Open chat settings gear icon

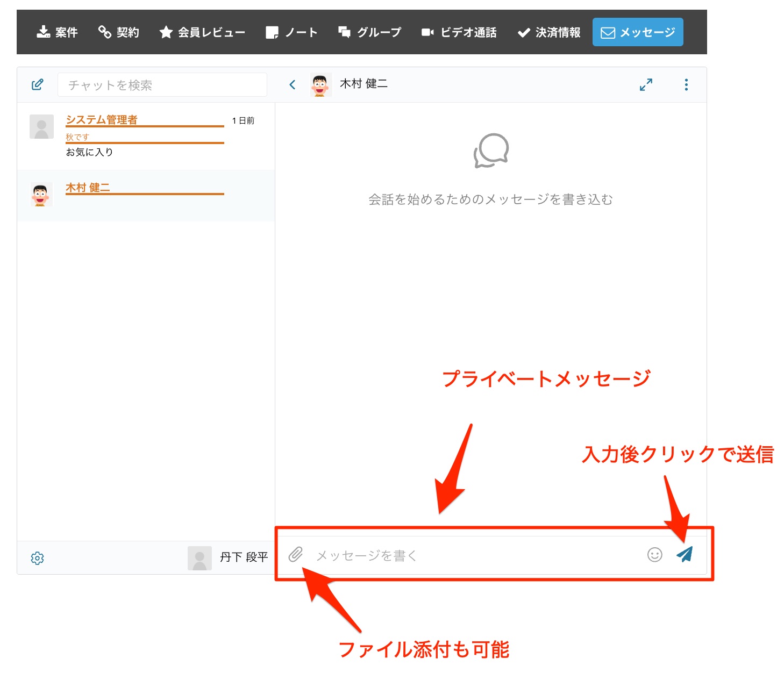38,558
